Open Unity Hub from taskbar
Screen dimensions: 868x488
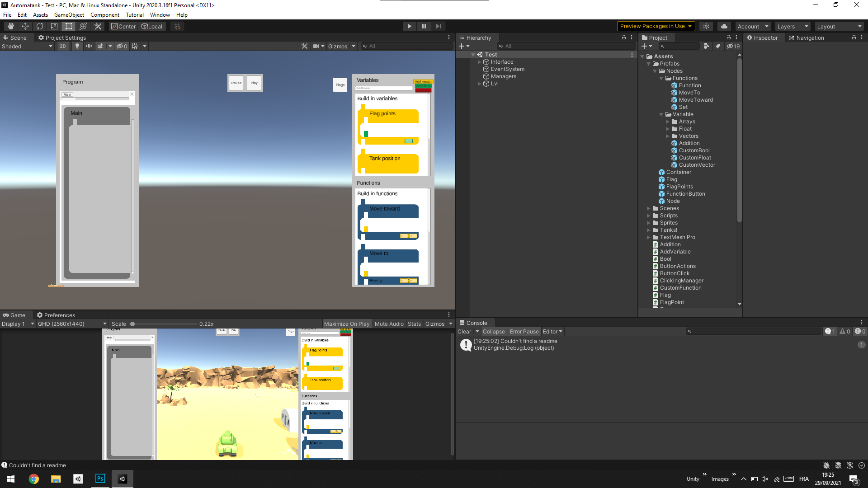click(78, 479)
